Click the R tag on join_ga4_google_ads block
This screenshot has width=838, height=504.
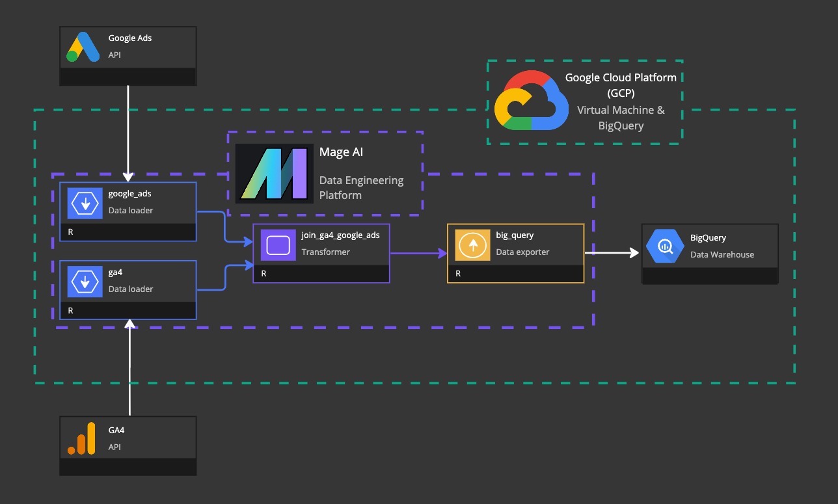click(x=264, y=274)
